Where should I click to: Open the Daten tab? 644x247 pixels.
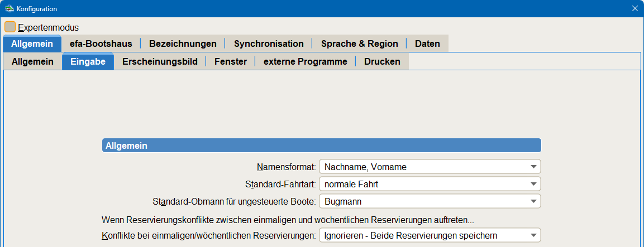coord(427,43)
